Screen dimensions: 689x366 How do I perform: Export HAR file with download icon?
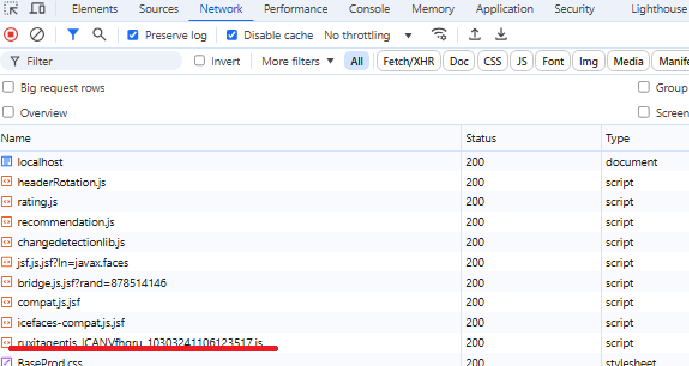click(x=501, y=34)
